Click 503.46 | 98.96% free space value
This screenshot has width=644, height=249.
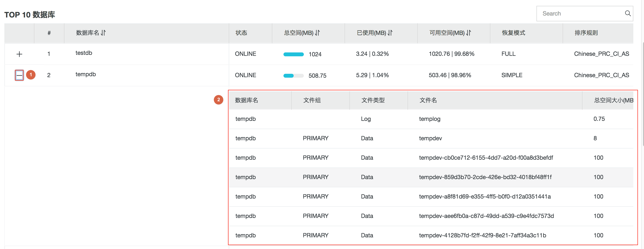[x=450, y=75]
